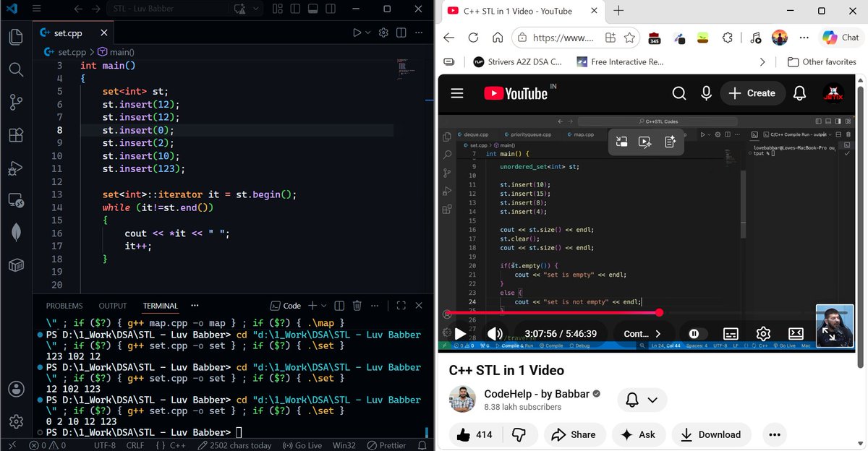Open the YouTube search icon
868x451 pixels.
[678, 93]
